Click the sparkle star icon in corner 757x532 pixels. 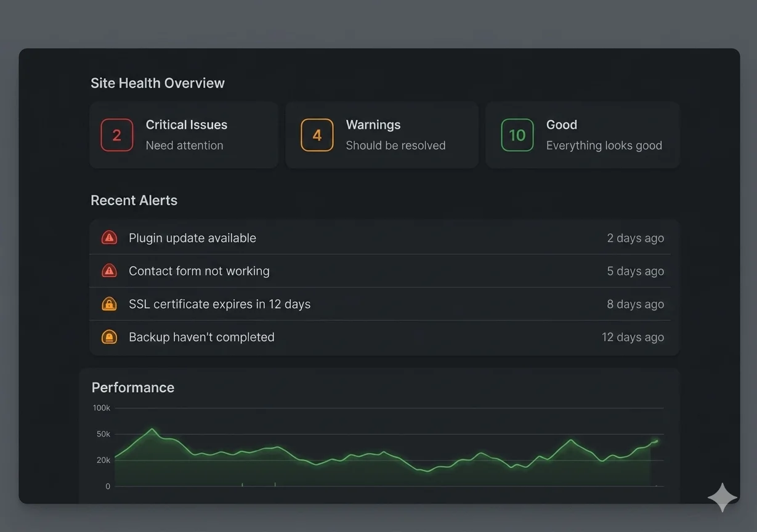[723, 497]
